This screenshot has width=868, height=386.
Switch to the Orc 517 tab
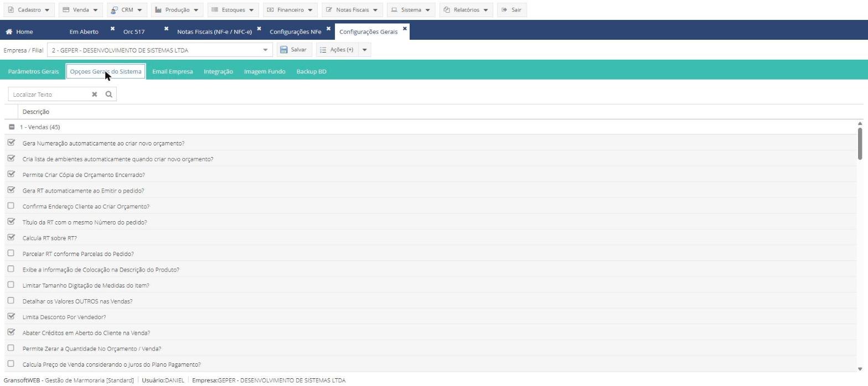coord(134,32)
